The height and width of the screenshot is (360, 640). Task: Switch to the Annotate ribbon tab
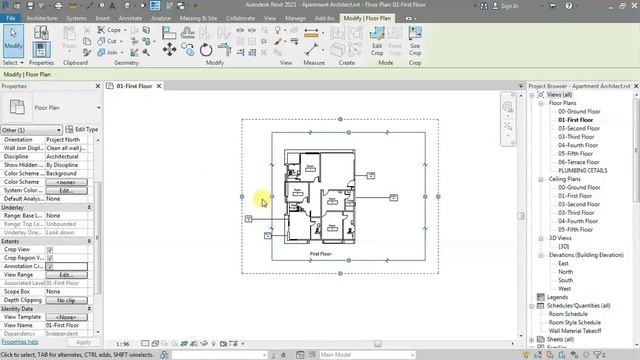pyautogui.click(x=130, y=18)
